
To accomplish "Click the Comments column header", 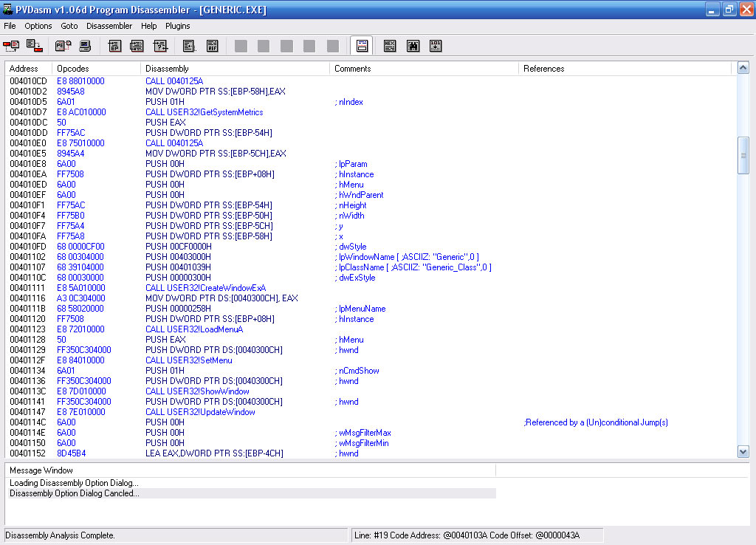I will tap(424, 69).
